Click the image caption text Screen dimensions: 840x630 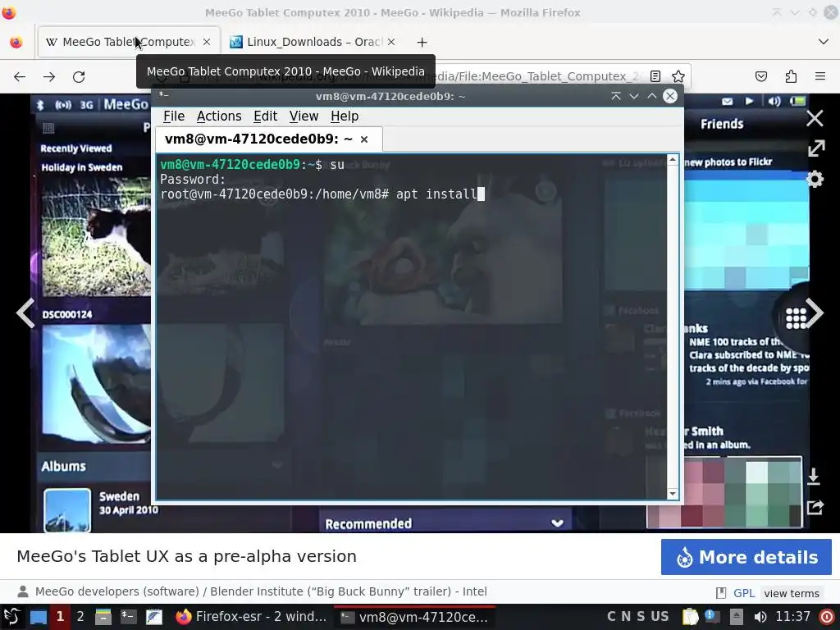point(186,556)
